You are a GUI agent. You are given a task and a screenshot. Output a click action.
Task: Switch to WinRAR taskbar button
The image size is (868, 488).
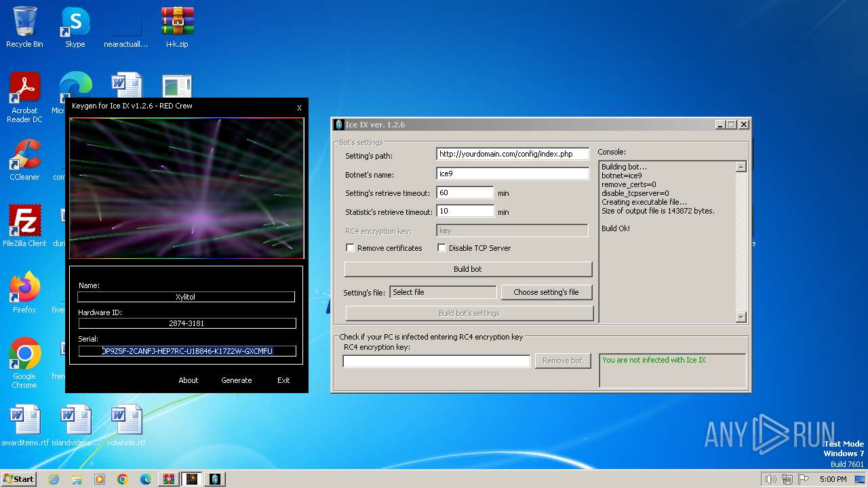point(168,479)
